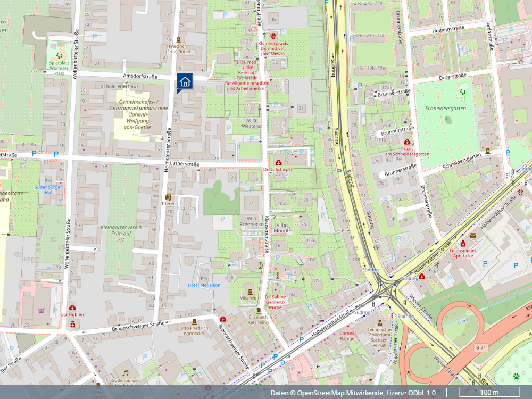
Task: Click the Technisches Polizeiamt Sachsen-Anhalt icon
Action: 380,323
